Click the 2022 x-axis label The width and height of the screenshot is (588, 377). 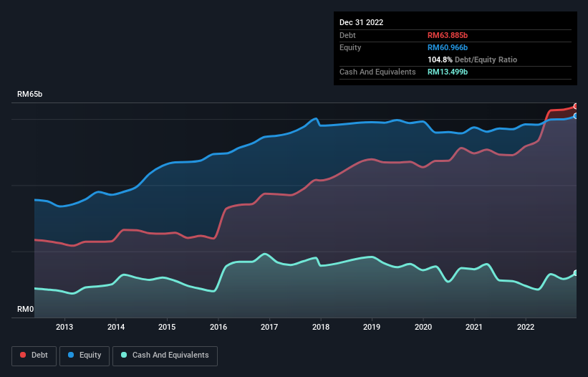526,327
